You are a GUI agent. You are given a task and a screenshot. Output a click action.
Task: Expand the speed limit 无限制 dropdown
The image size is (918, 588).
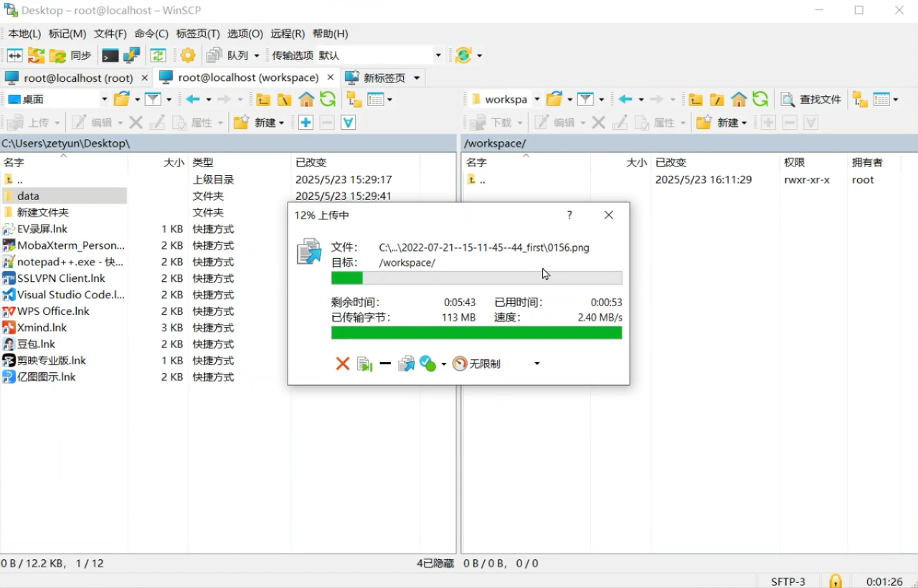(x=536, y=364)
